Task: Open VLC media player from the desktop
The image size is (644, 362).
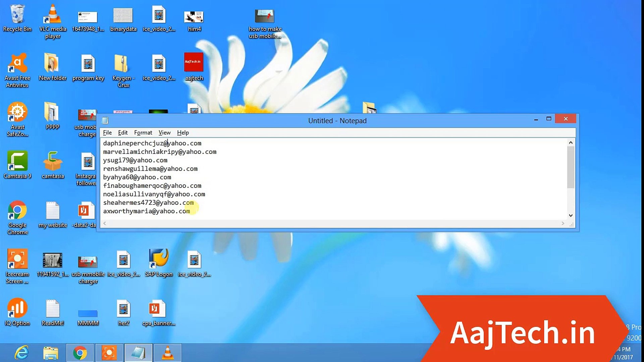Action: point(52,17)
